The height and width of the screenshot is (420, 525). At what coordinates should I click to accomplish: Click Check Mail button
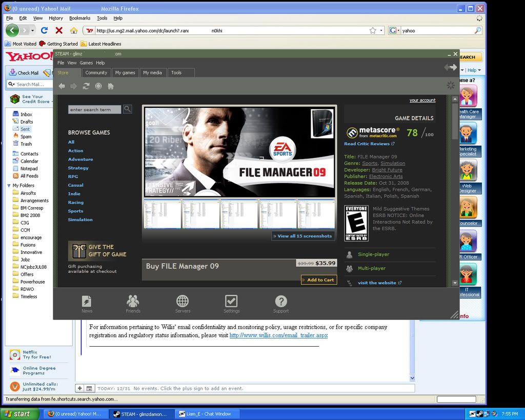pos(24,73)
